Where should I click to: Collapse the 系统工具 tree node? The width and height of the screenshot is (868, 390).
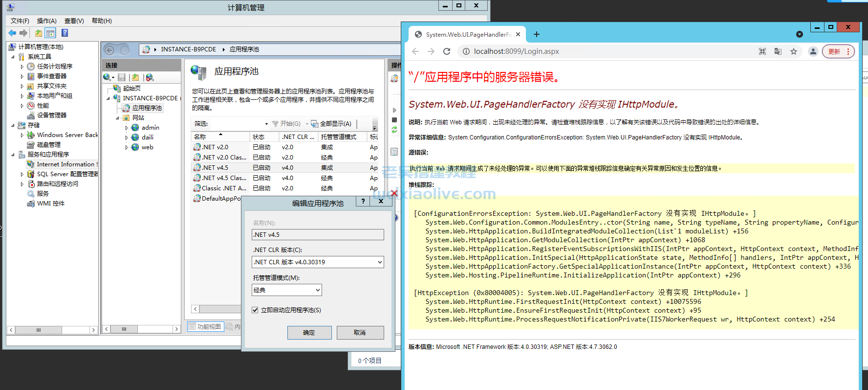pos(13,57)
